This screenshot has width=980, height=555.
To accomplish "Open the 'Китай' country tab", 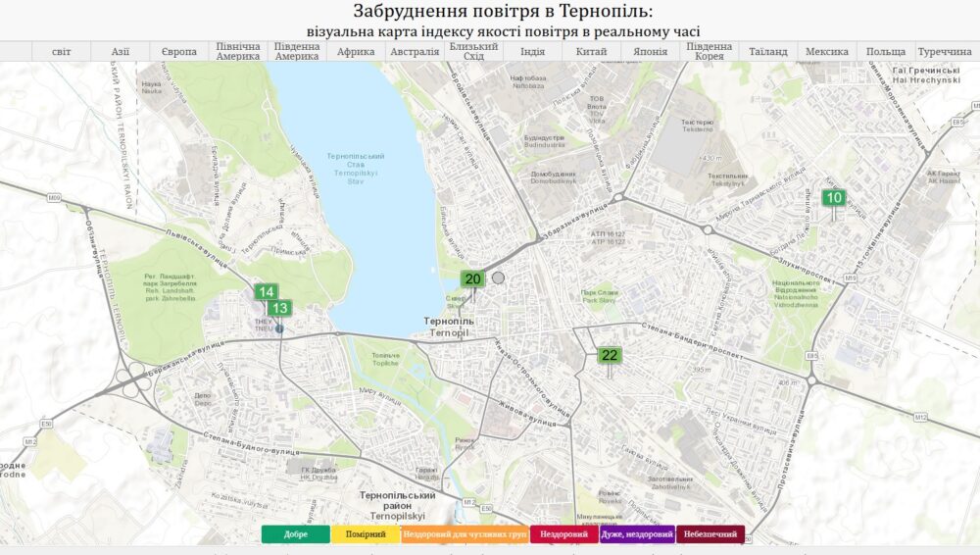I will click(x=591, y=51).
